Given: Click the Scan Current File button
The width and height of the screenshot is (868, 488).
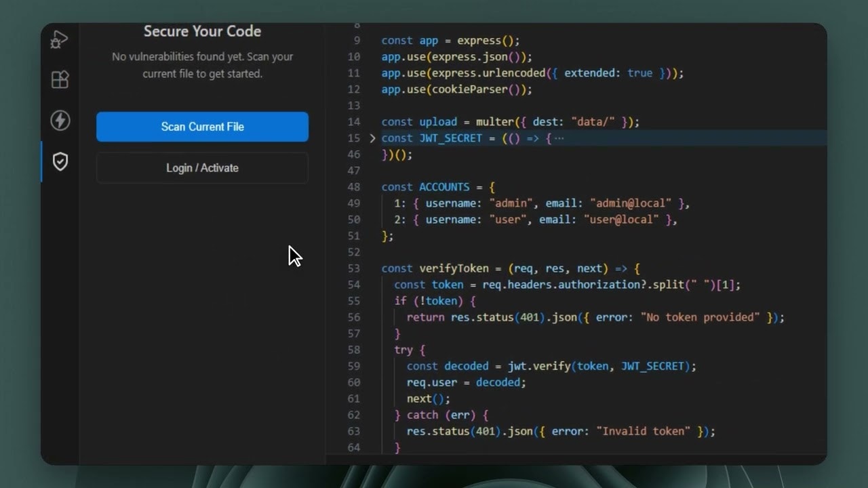Looking at the screenshot, I should 202,127.
